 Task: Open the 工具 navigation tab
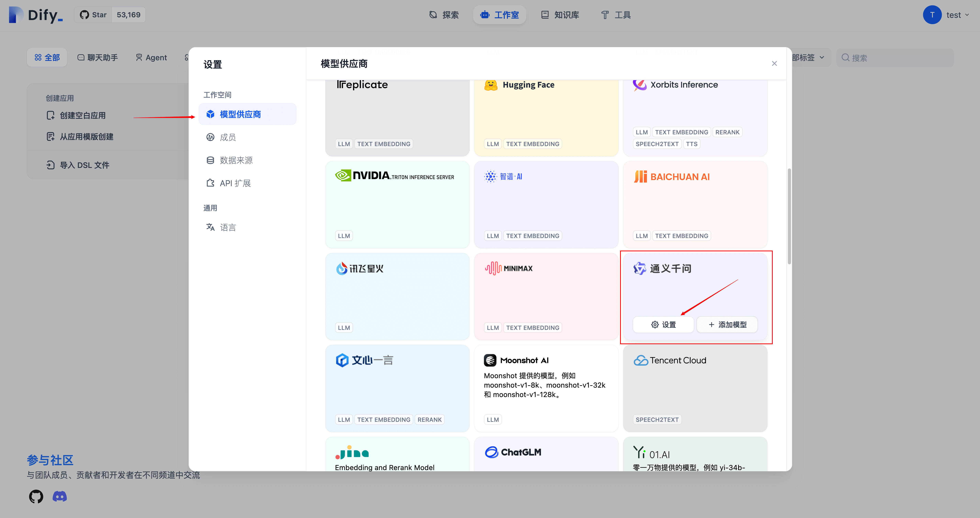616,15
